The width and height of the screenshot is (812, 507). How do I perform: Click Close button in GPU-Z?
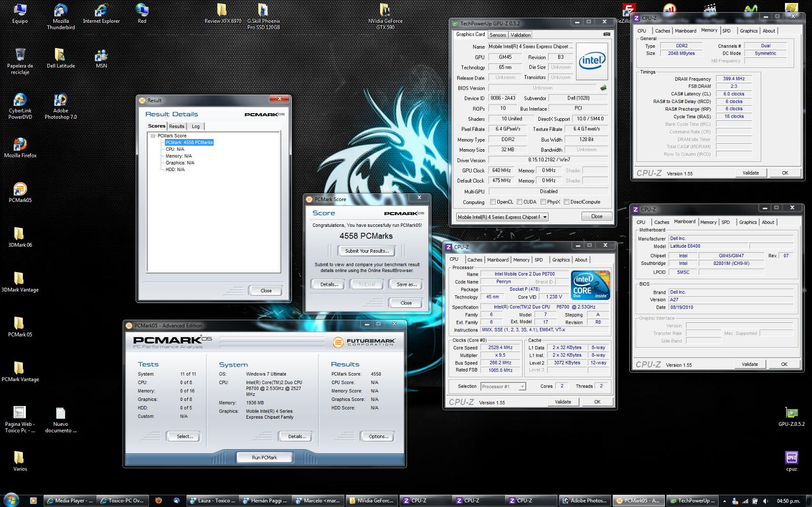point(597,217)
